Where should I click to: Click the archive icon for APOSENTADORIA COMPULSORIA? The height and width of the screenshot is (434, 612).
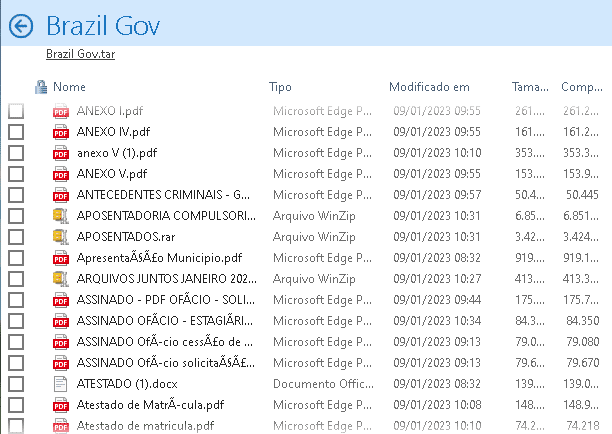[61, 215]
